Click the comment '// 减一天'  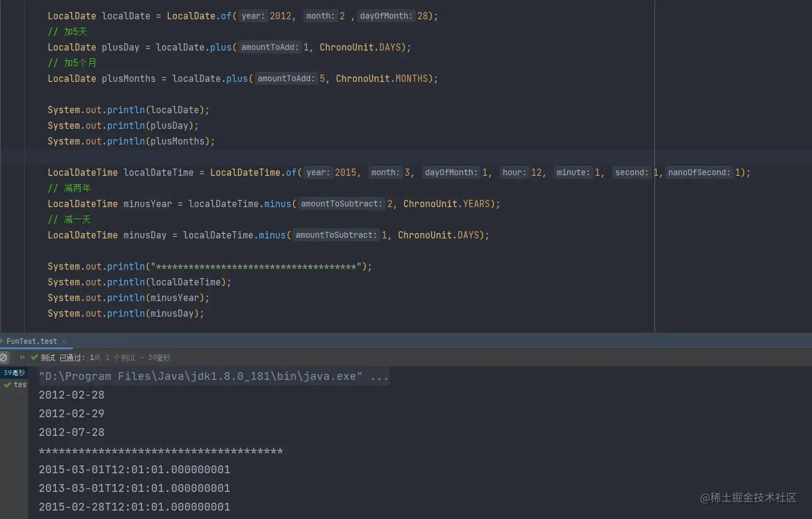point(69,219)
